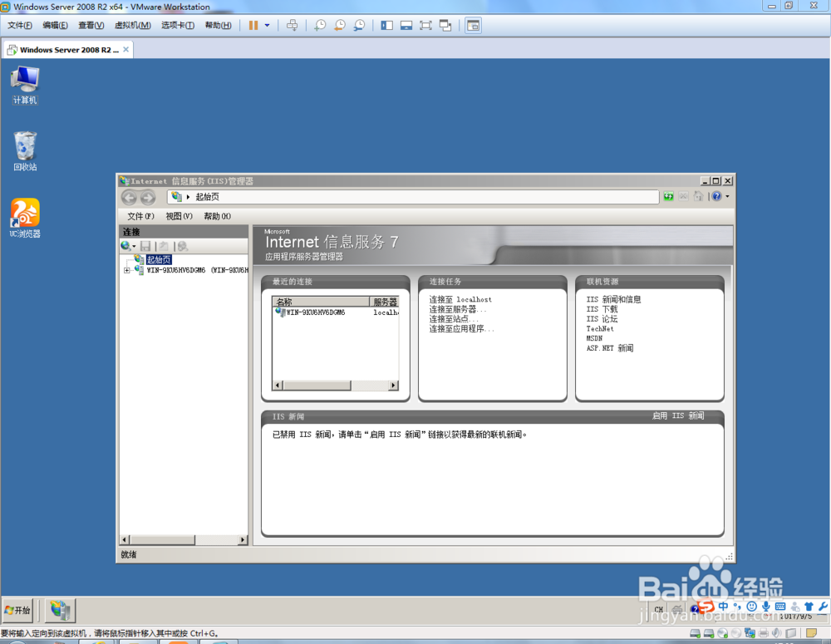
Task: Open IIS Manager 帮助(H) menu
Action: 217,216
